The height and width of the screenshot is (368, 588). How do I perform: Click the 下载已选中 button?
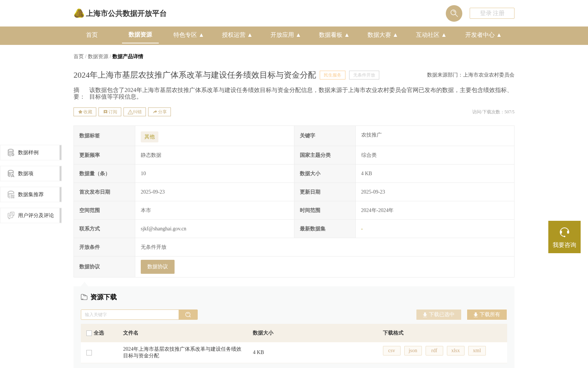439,315
